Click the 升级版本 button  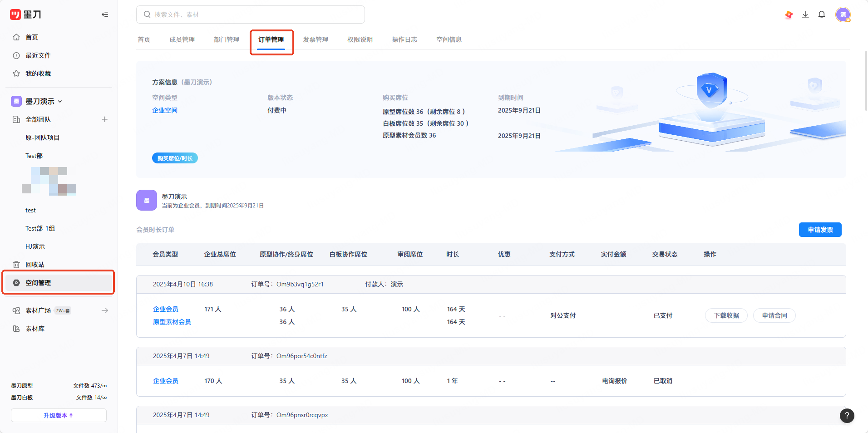[59, 415]
